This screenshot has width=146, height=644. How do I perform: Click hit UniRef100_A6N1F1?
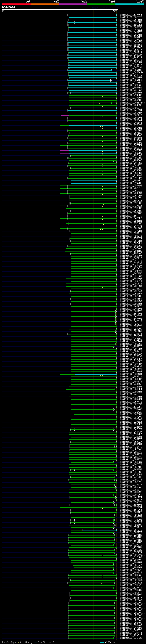point(131,80)
